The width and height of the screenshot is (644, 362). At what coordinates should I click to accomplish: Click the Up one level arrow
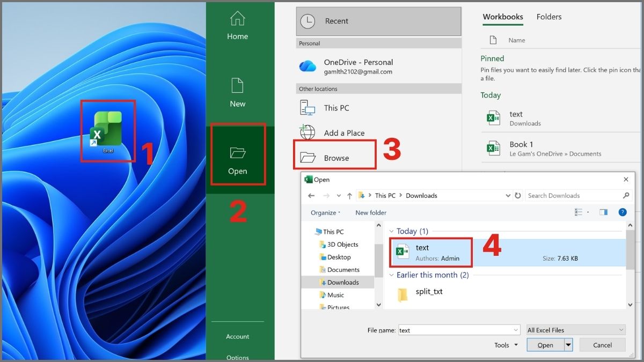tap(349, 196)
